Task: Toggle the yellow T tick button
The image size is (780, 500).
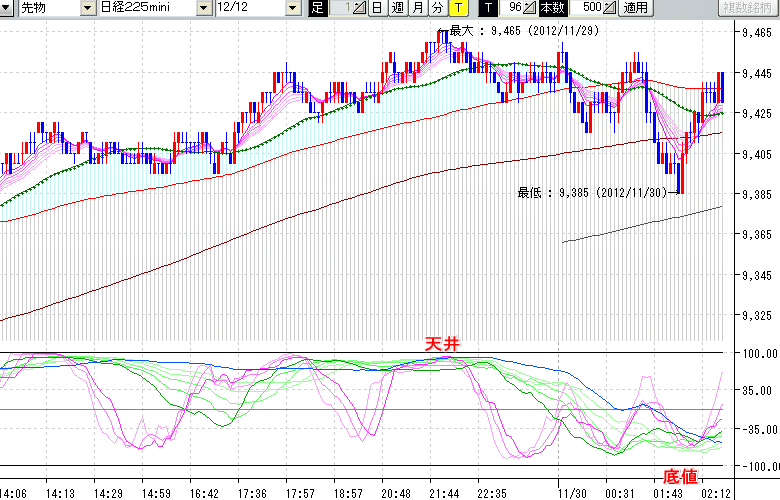Action: [458, 8]
